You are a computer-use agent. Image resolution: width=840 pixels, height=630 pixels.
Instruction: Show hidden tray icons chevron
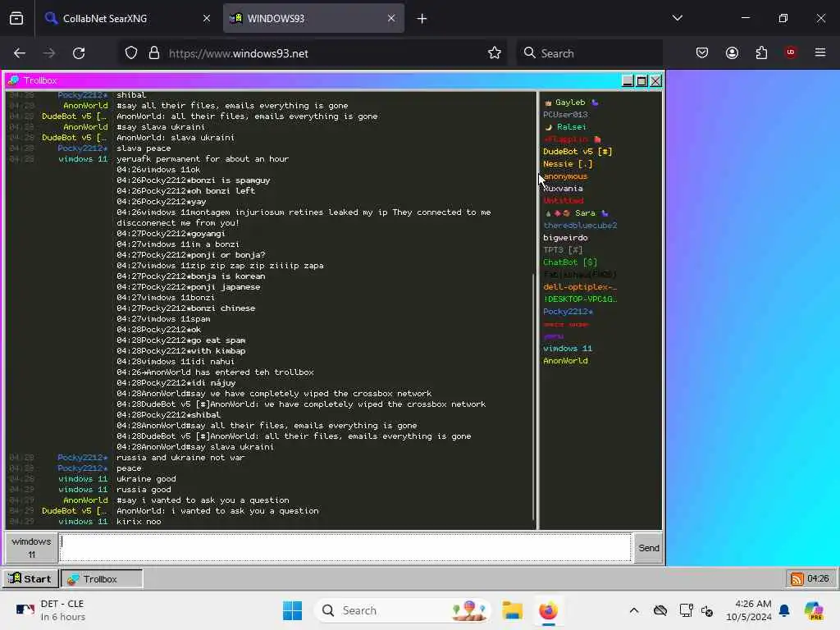click(634, 610)
